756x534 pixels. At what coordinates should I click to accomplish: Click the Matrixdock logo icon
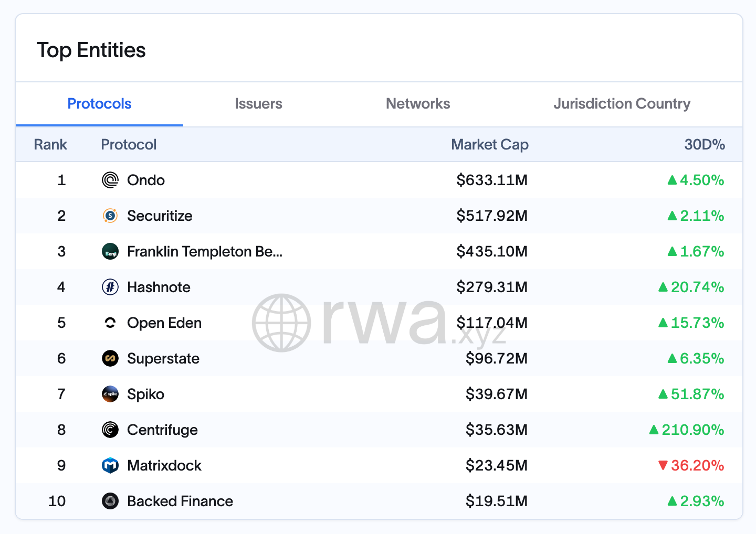[x=110, y=465]
